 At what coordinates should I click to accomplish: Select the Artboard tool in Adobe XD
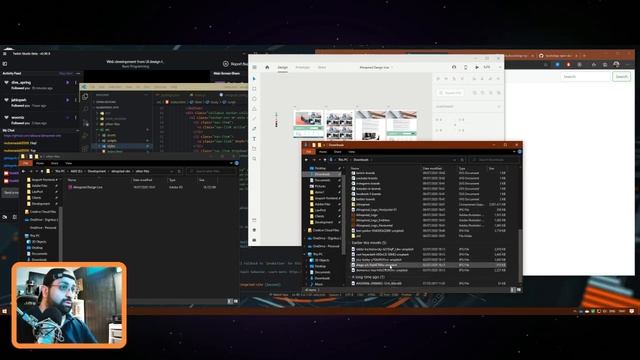(254, 149)
